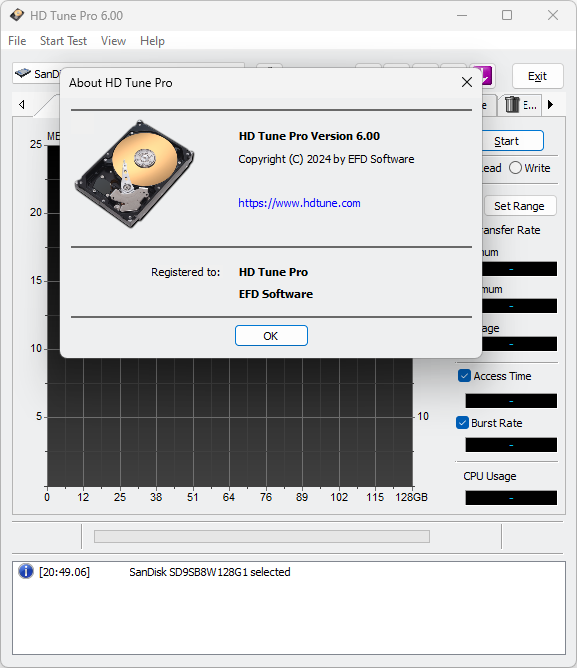Open the File menu
Viewport: 577px width, 668px height.
(17, 41)
